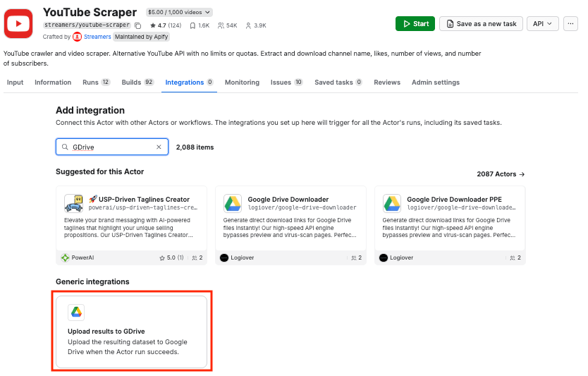Copy the streamers/youtube-scraper actor name
This screenshot has width=588, height=376.
click(138, 25)
